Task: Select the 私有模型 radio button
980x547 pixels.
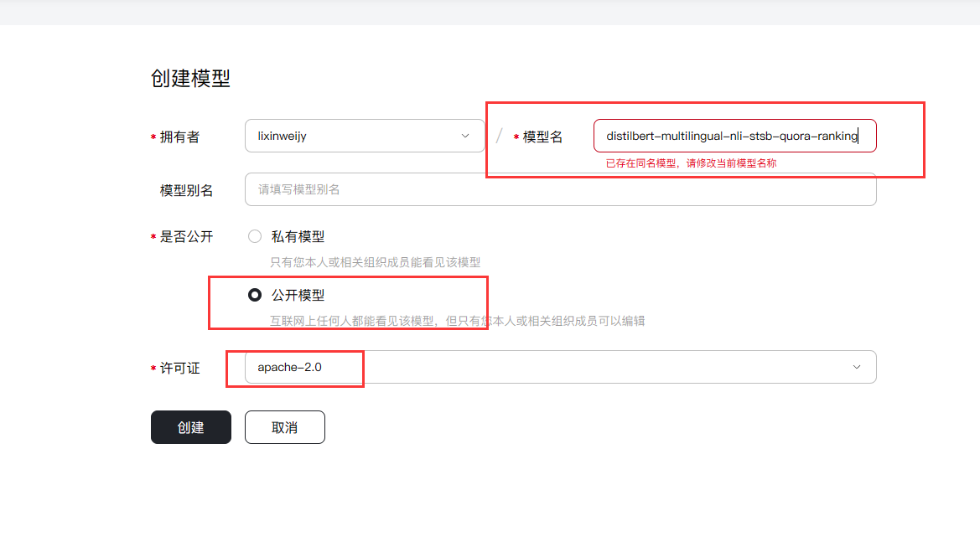Action: [255, 236]
